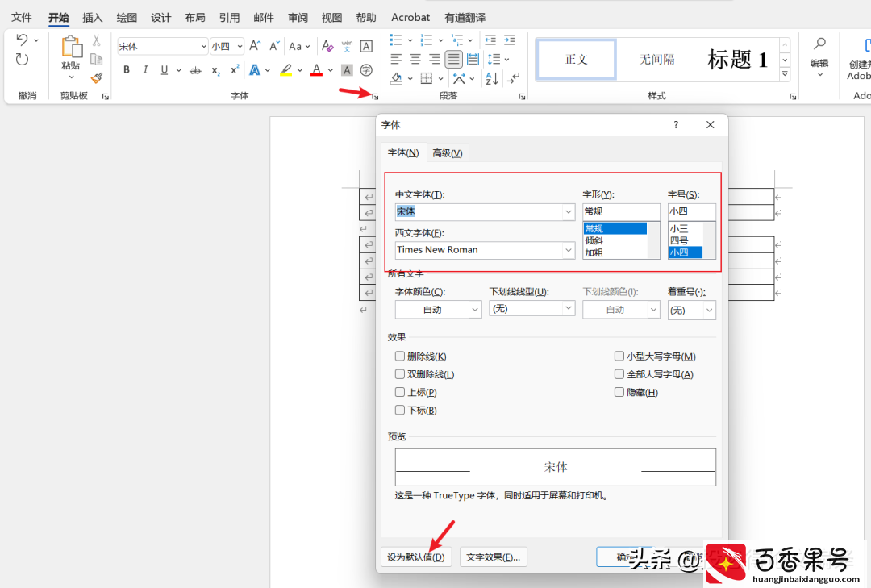
Task: Select the Format Painter brush icon
Action: click(97, 77)
